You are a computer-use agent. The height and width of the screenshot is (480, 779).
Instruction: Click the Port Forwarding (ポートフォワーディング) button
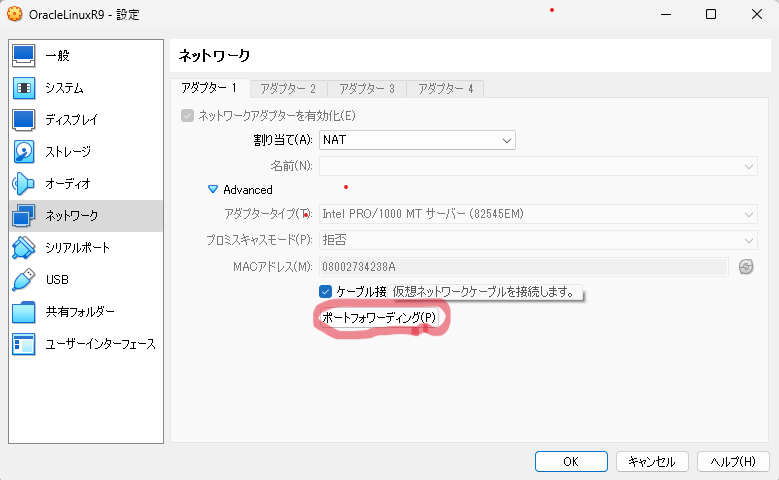379,317
